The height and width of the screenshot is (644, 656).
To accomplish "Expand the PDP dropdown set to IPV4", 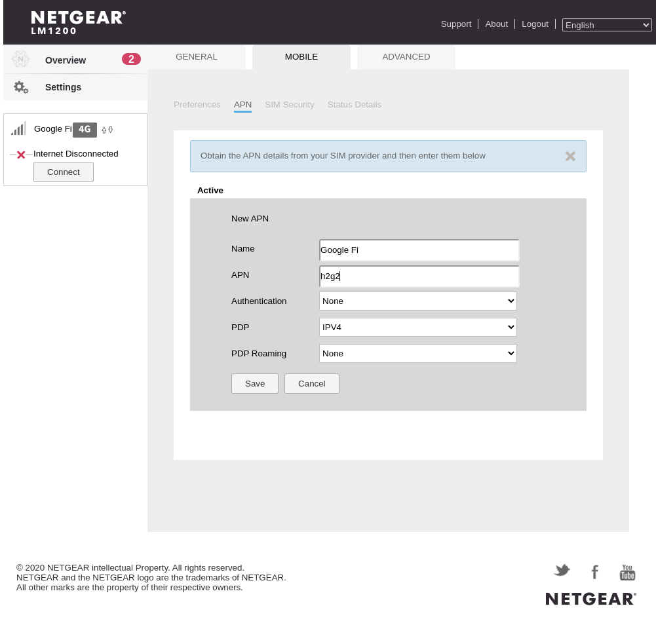I will click(x=417, y=328).
